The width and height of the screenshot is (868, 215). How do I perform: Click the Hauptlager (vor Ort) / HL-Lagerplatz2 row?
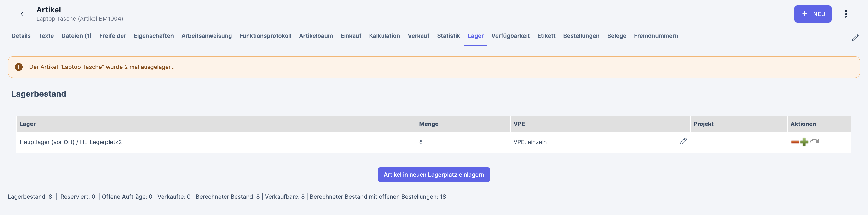pos(70,142)
